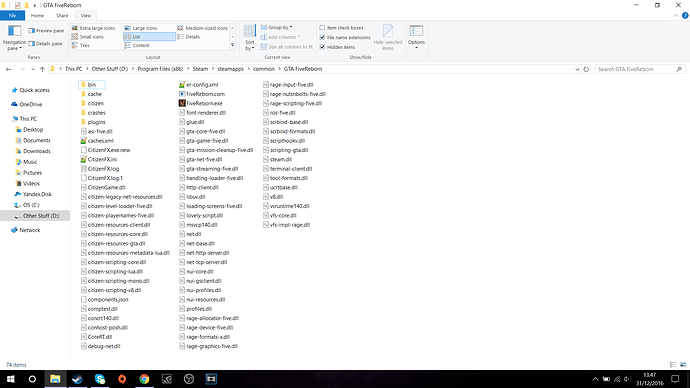Open address bar history dropdown arrow
Screen dimensions: 690x388
pyautogui.click(x=577, y=69)
